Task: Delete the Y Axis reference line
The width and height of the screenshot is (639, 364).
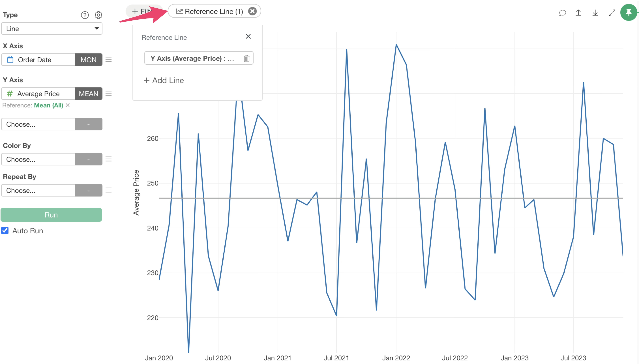Action: coord(246,58)
